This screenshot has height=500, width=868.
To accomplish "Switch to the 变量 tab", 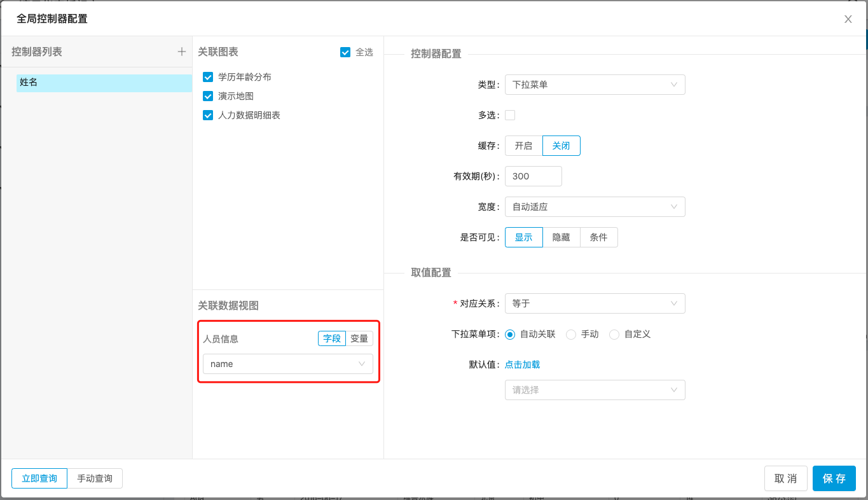I will [359, 338].
